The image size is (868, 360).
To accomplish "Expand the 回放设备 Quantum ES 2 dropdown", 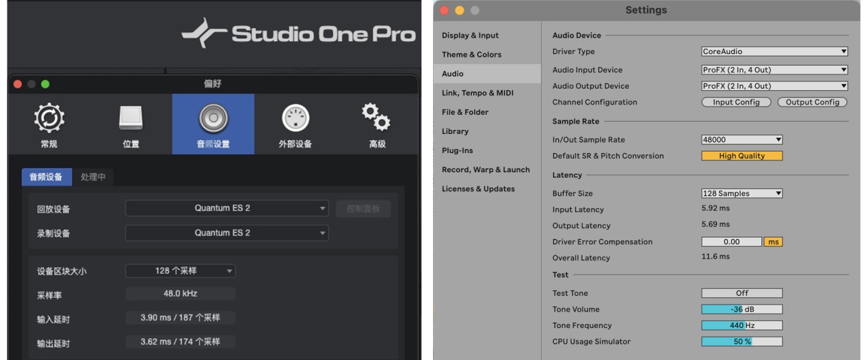I will (x=226, y=208).
